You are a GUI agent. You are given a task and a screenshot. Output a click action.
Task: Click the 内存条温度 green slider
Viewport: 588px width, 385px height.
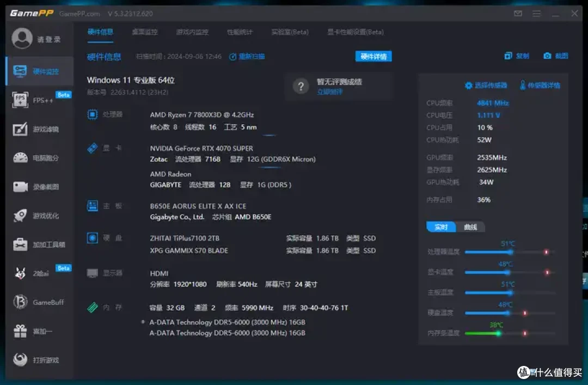(x=509, y=333)
